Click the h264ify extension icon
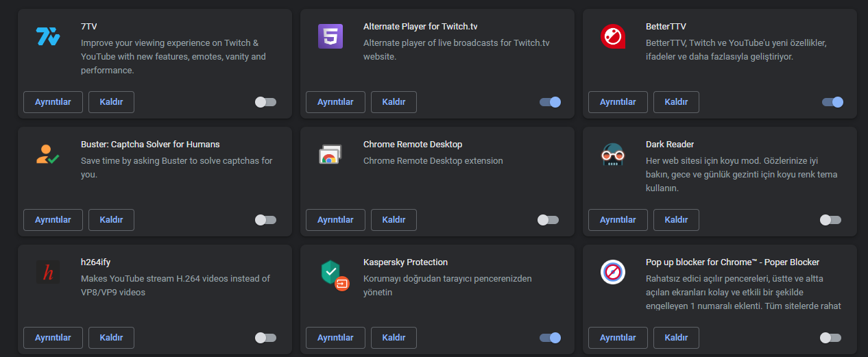Image resolution: width=868 pixels, height=357 pixels. coord(48,272)
